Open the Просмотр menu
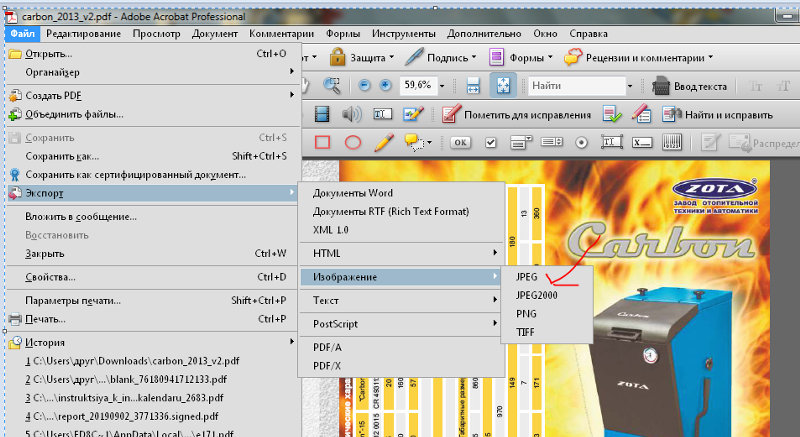This screenshot has height=437, width=800. [157, 34]
